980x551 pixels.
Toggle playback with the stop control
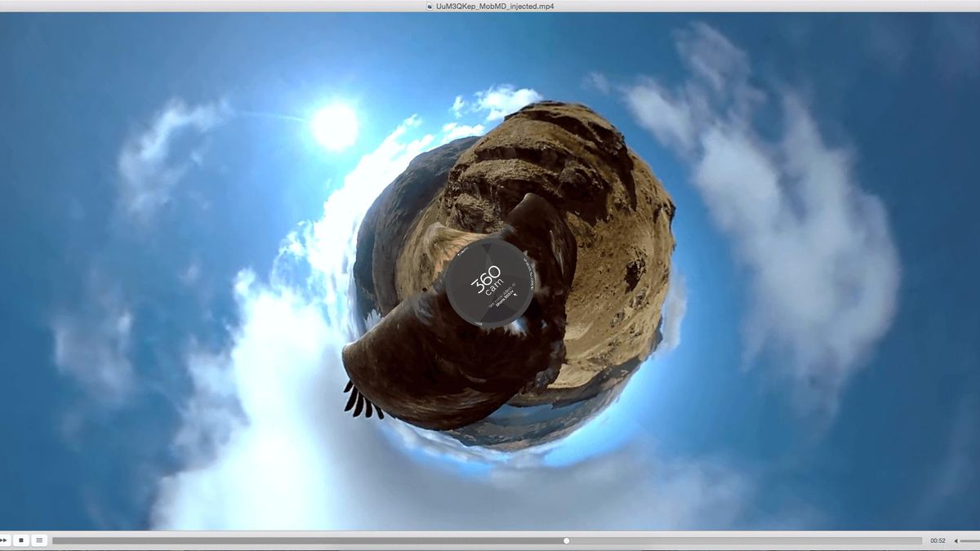[x=23, y=540]
